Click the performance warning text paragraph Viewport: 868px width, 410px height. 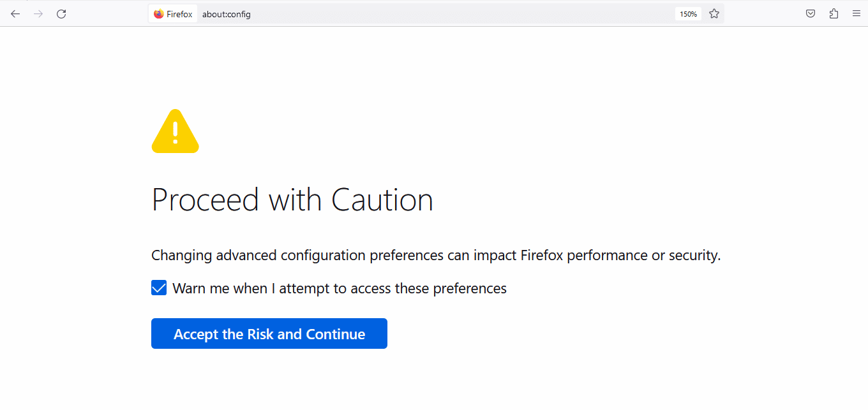436,255
